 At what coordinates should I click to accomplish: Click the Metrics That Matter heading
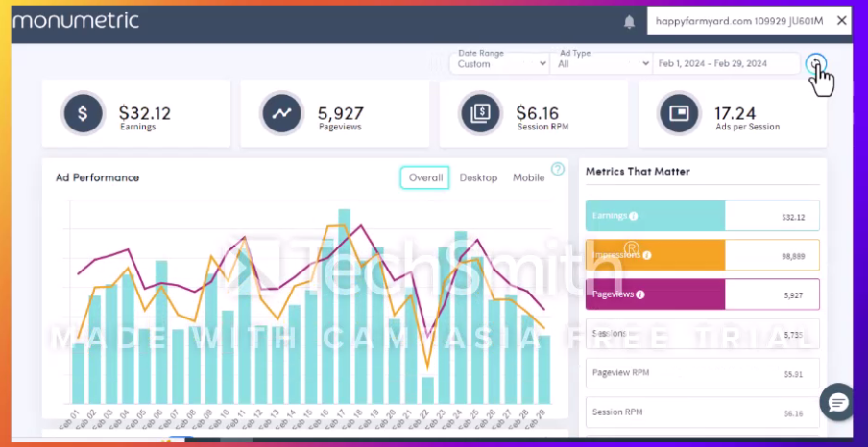click(x=638, y=172)
